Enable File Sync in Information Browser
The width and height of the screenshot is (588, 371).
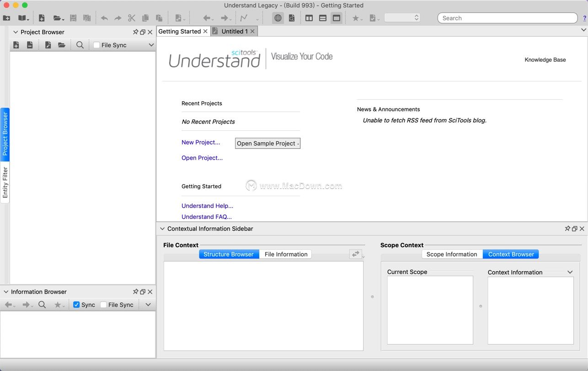[x=103, y=305]
